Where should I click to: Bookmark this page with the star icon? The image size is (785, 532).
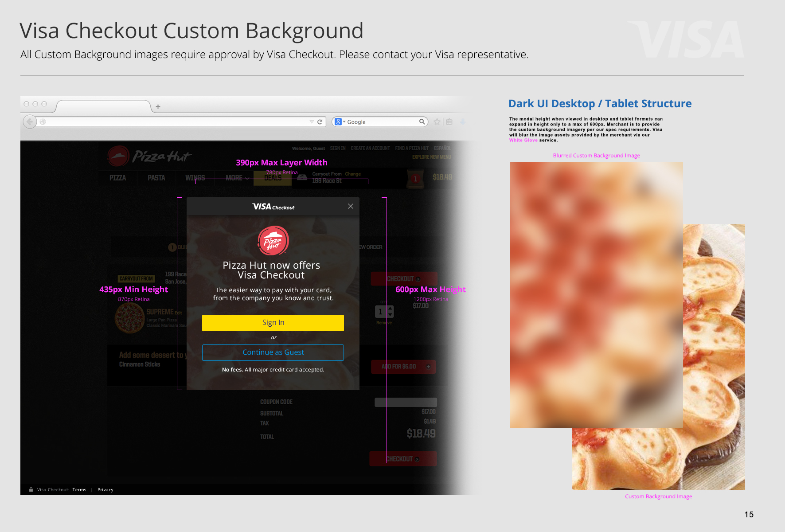[x=437, y=121]
